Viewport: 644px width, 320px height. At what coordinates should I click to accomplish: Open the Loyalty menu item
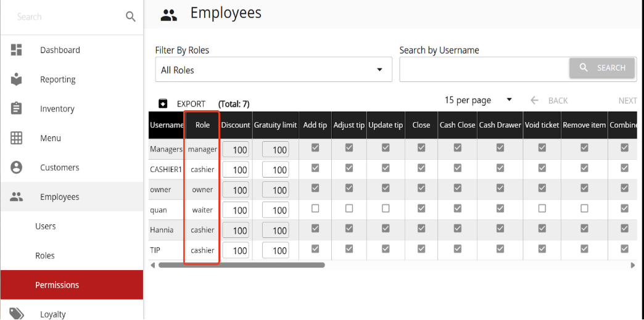pos(52,314)
